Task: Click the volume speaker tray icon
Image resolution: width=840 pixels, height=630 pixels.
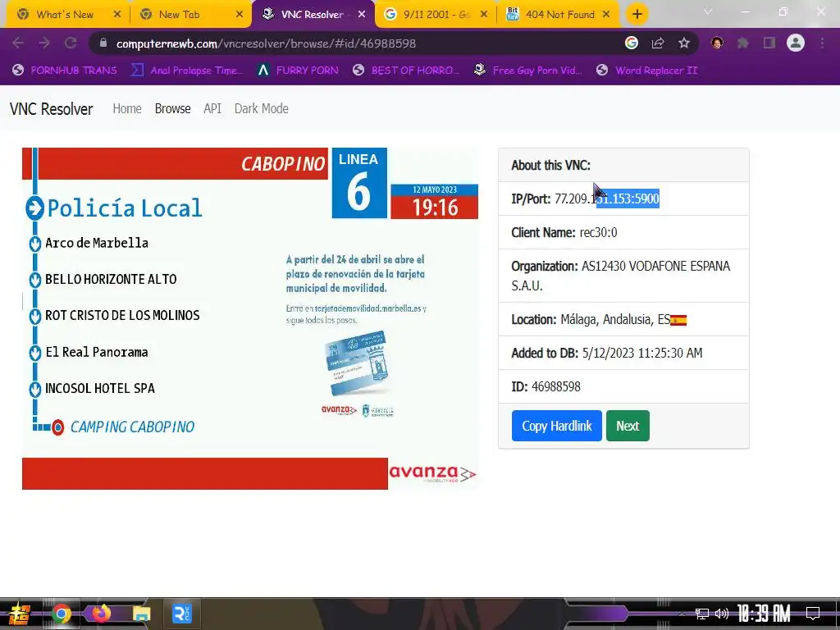Action: 722,614
